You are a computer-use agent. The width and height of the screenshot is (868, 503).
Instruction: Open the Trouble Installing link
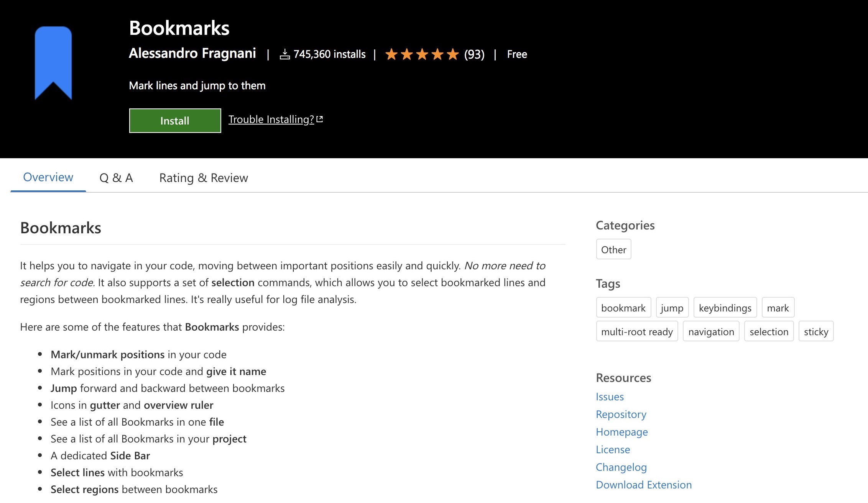276,119
